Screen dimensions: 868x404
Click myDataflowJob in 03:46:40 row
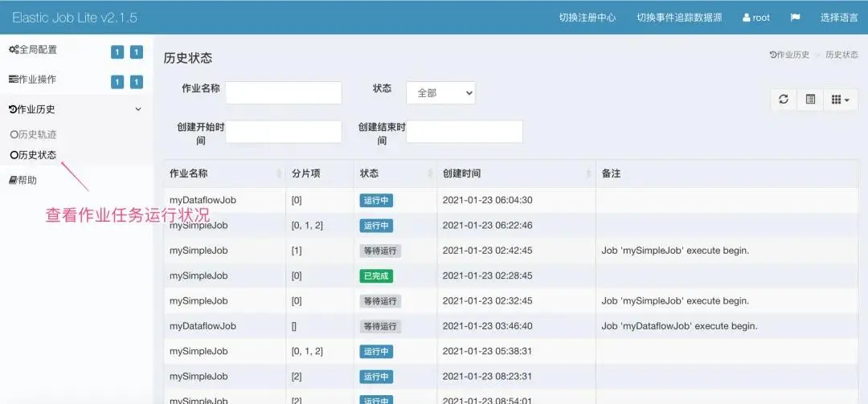tap(203, 326)
